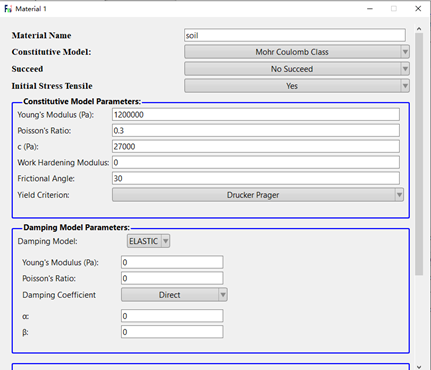Click the "Damping Model Parameters:" group title
Screen dimensions: 431x370
(x=77, y=227)
